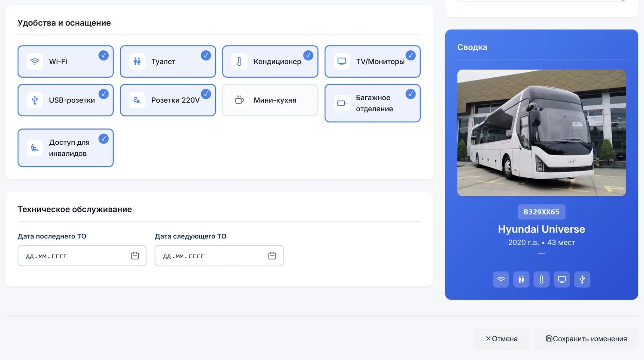Open calendar picker for Дата последнего ТО

pos(135,256)
